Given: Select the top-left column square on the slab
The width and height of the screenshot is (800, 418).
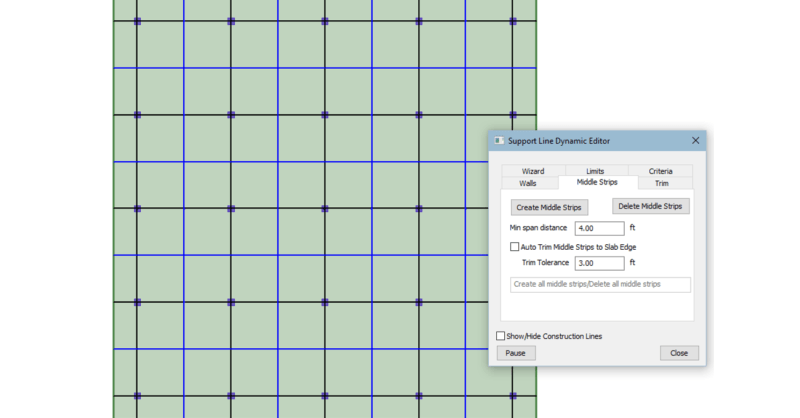Looking at the screenshot, I should click(137, 21).
